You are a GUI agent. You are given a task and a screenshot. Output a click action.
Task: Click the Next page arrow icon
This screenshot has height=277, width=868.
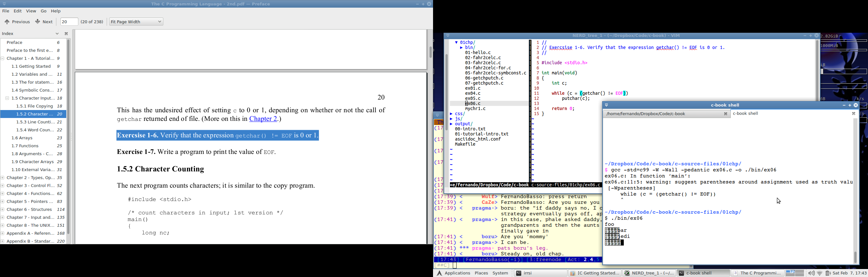point(38,22)
